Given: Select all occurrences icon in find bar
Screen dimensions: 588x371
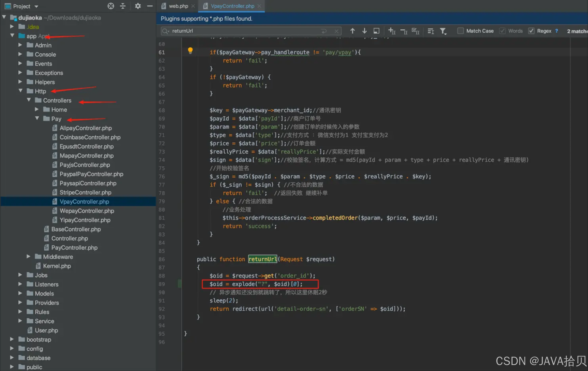Looking at the screenshot, I should (x=415, y=31).
